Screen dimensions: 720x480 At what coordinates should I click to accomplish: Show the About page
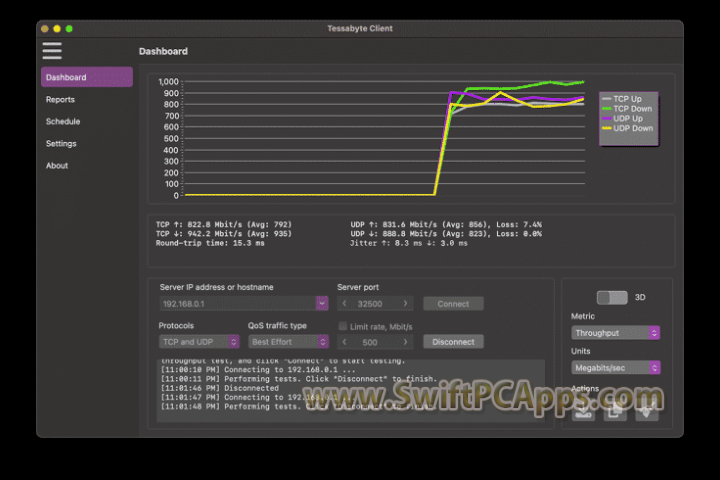click(x=57, y=165)
